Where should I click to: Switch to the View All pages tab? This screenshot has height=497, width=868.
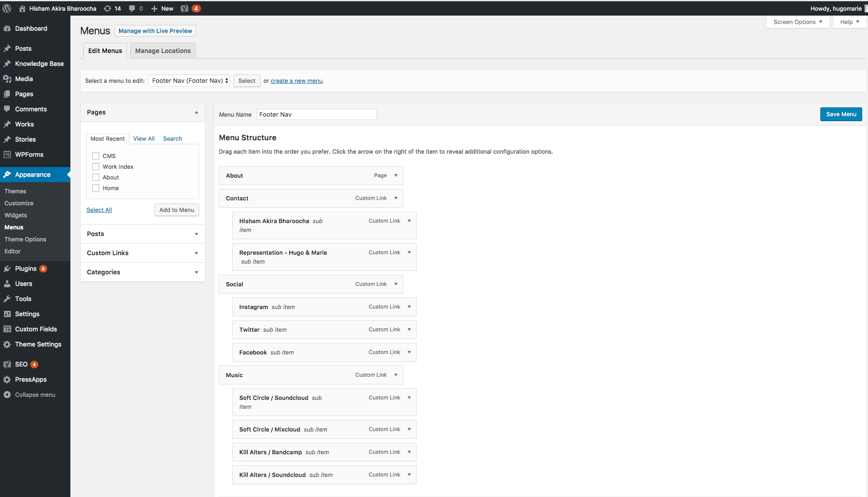click(x=144, y=139)
